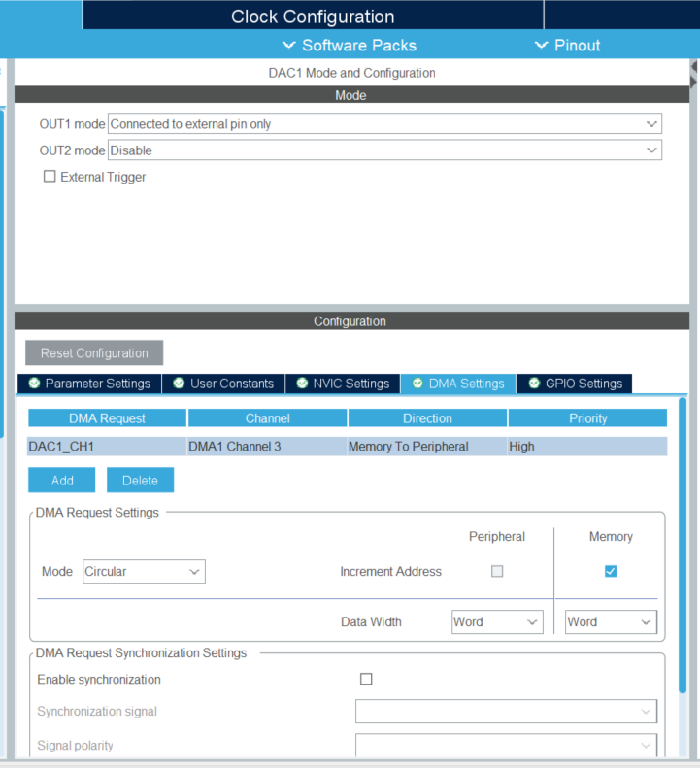Open the Clock Configuration tab

coord(313,17)
